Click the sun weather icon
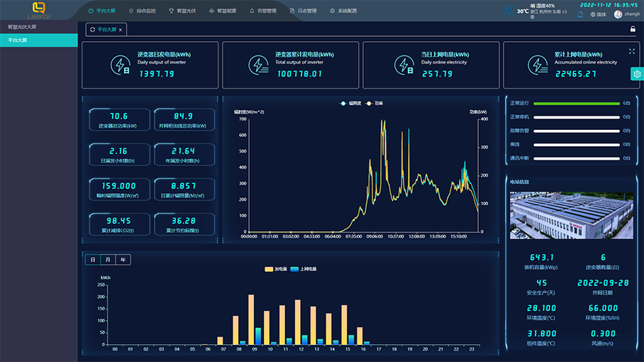The width and height of the screenshot is (644, 362). (x=509, y=11)
